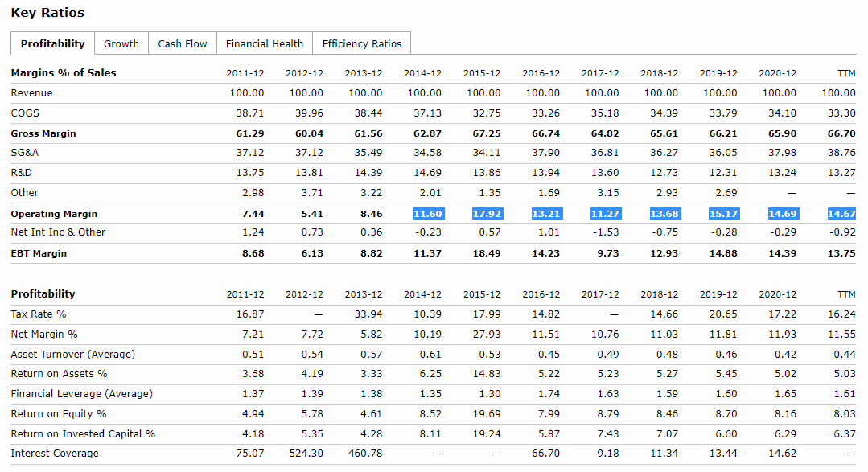
Task: Click the Interest Coverage row label
Action: [x=55, y=454]
